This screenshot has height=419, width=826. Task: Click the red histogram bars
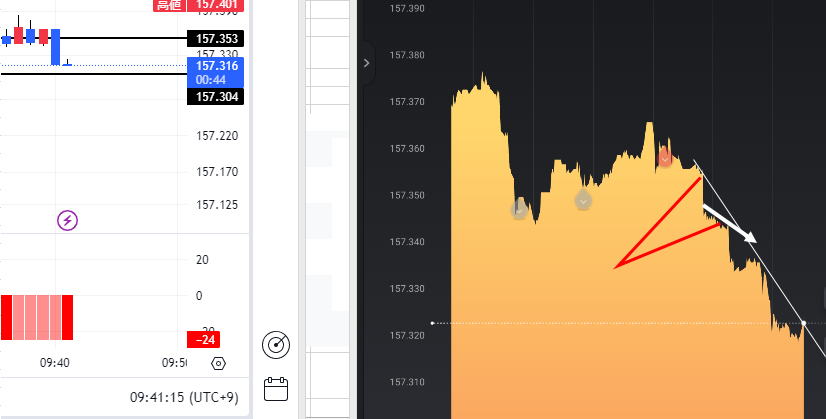pos(37,317)
